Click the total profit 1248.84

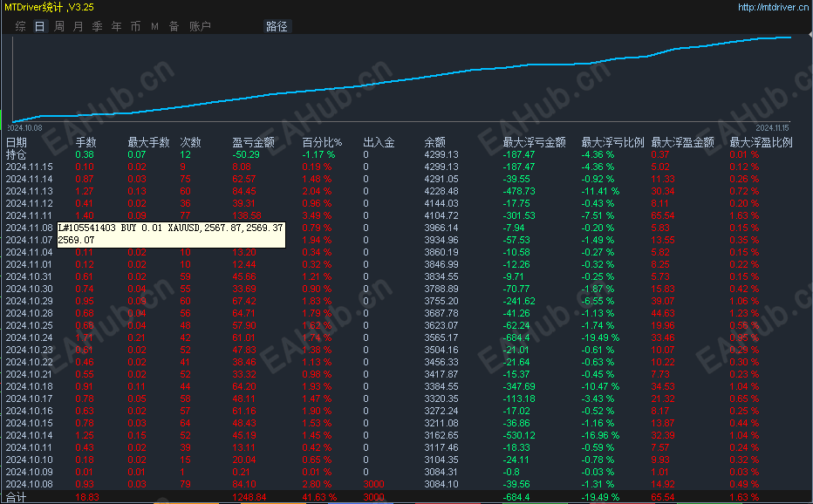click(249, 497)
